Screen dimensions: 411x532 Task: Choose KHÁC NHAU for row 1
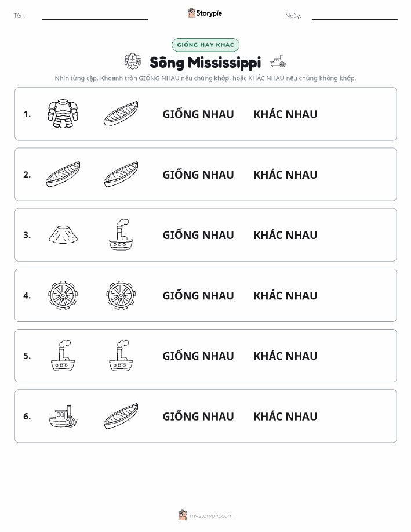[285, 114]
